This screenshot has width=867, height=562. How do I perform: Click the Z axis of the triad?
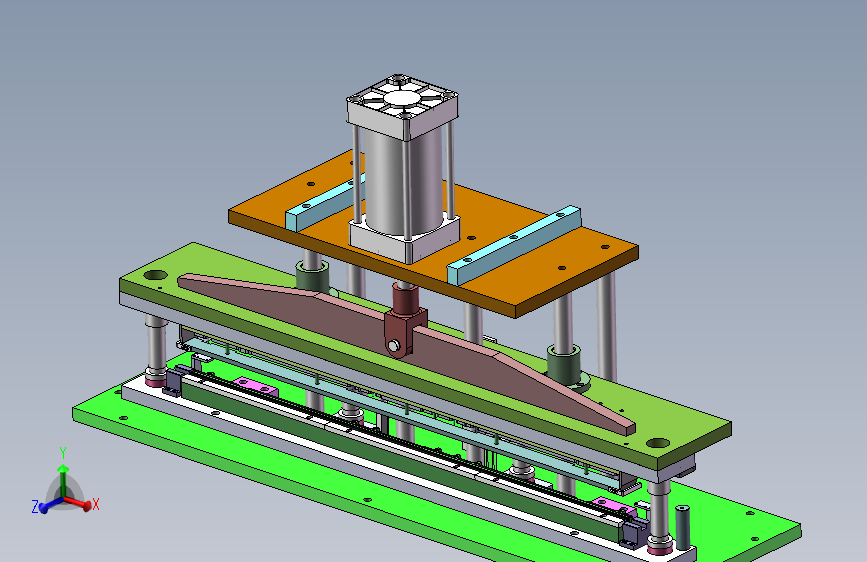[44, 506]
